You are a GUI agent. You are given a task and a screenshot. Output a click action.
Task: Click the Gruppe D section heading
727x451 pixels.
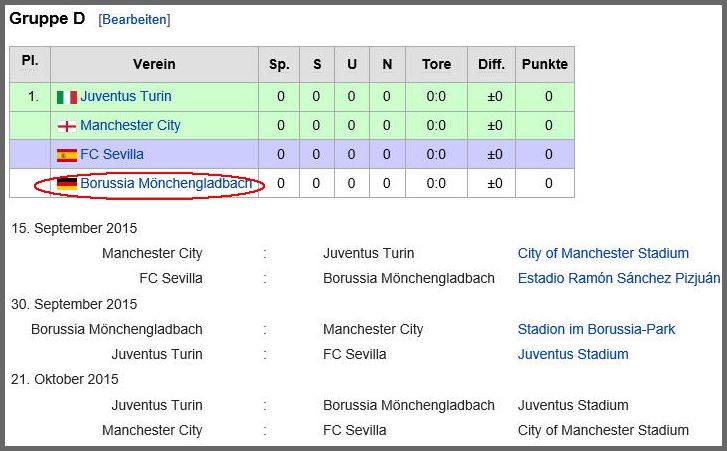coord(47,19)
